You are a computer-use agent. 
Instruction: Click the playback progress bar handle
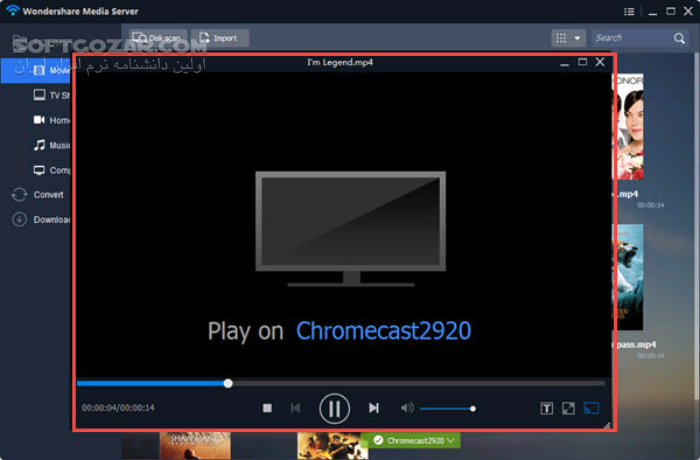coord(228,383)
